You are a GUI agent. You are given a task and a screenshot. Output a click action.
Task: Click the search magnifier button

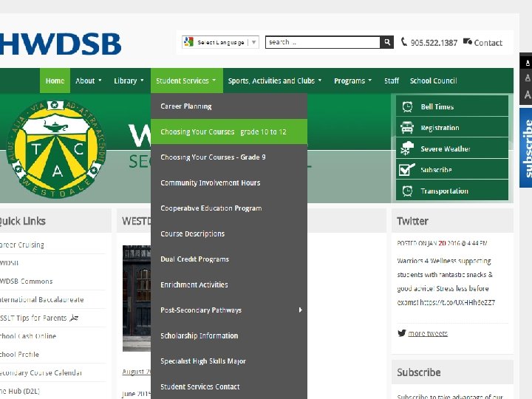(x=386, y=42)
